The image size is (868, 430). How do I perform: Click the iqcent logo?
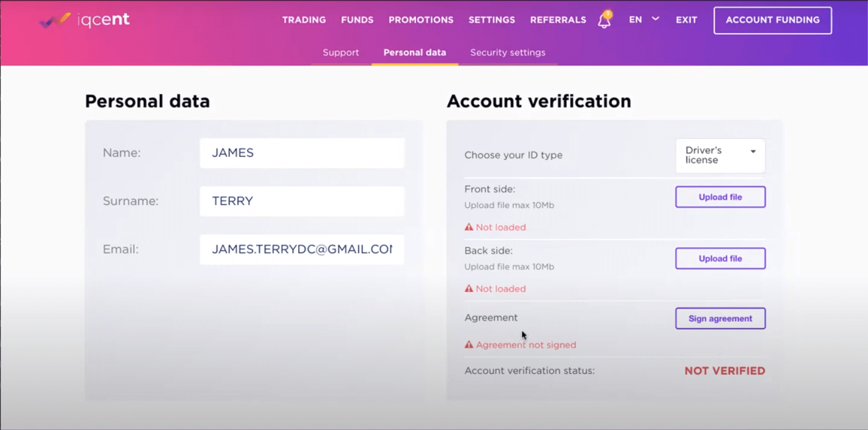click(x=84, y=21)
